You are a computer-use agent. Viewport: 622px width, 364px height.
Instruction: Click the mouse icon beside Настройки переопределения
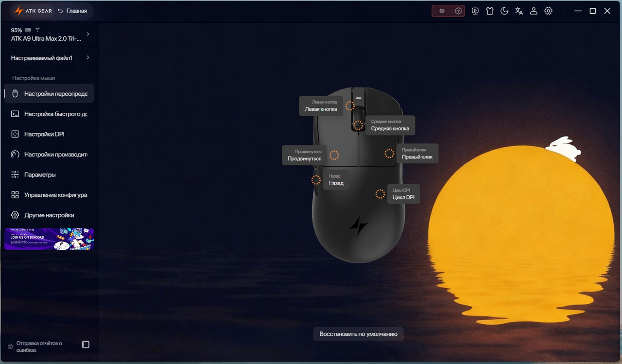(15, 93)
